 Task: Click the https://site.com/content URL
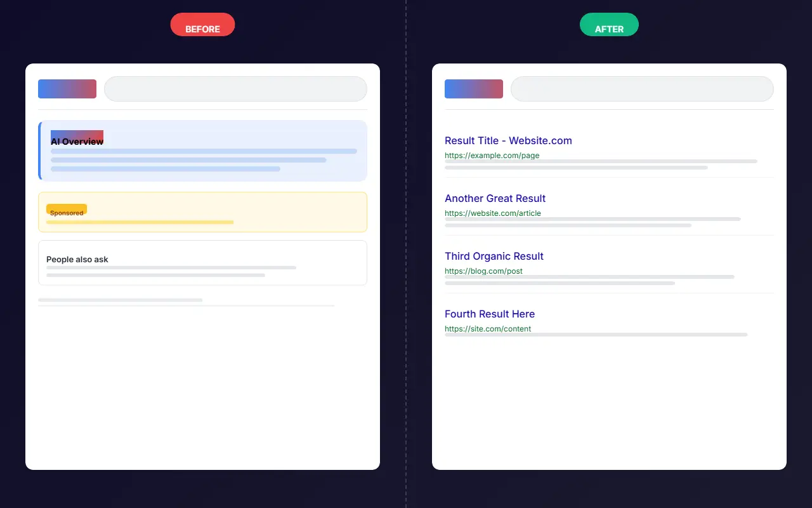pos(488,329)
